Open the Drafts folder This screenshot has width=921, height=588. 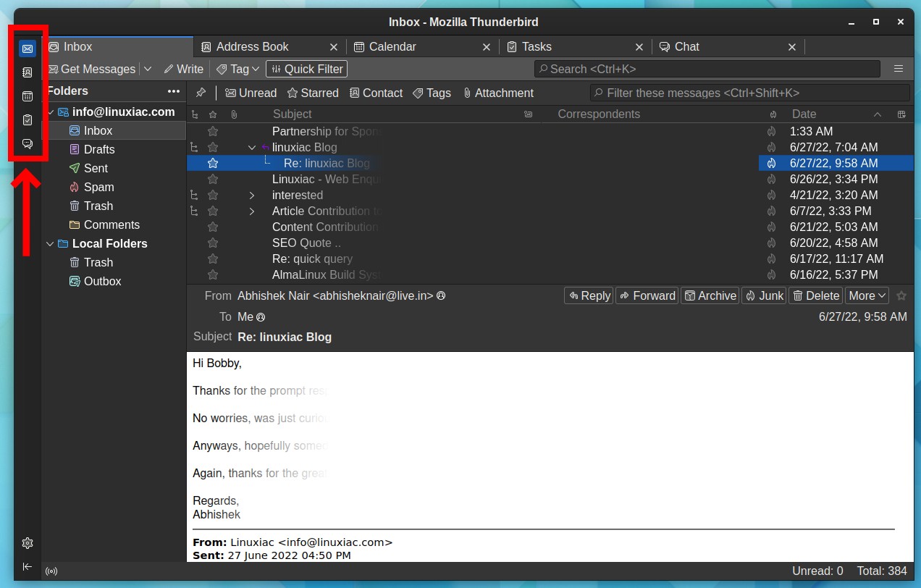114,149
